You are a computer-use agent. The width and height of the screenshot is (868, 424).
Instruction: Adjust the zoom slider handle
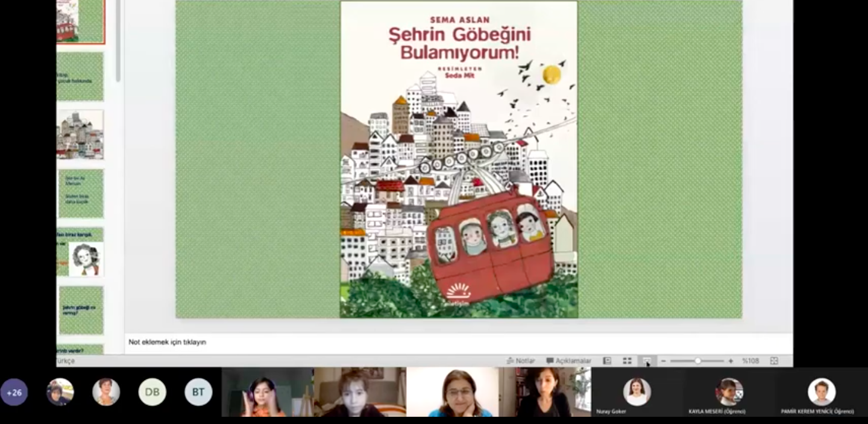click(697, 361)
